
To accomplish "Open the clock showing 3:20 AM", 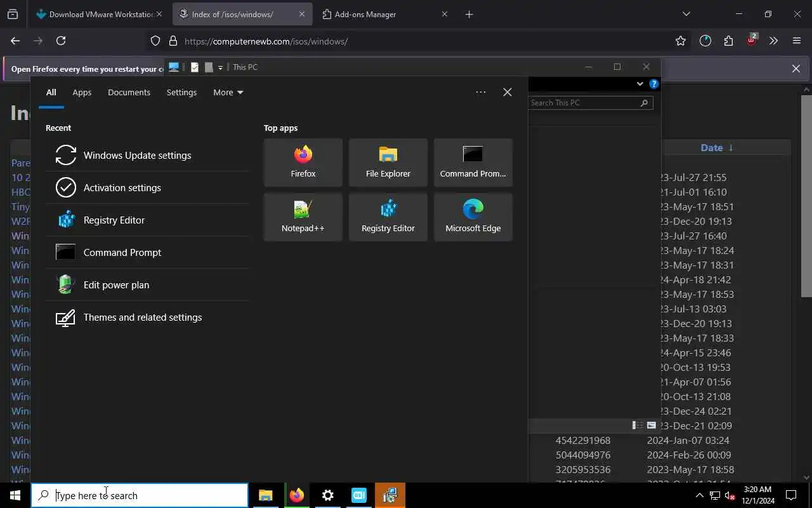I will (x=757, y=495).
